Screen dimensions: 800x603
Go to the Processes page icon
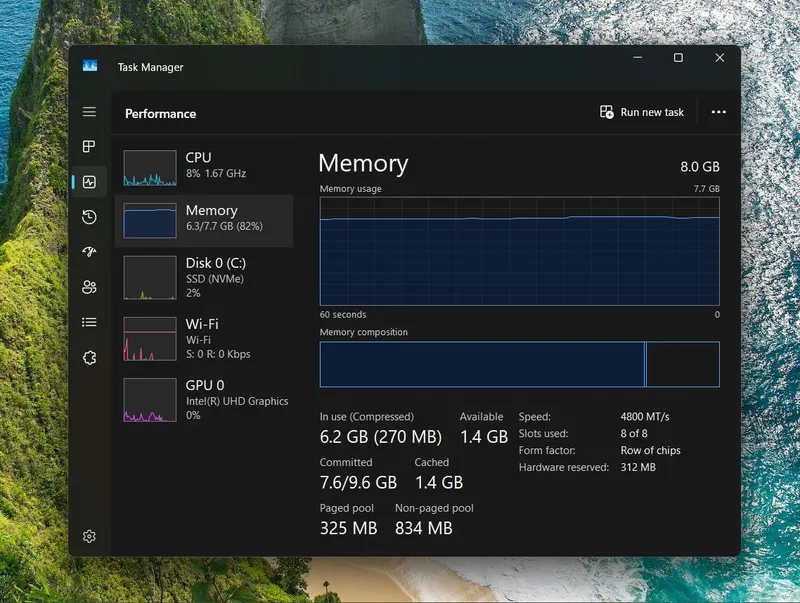[89, 146]
